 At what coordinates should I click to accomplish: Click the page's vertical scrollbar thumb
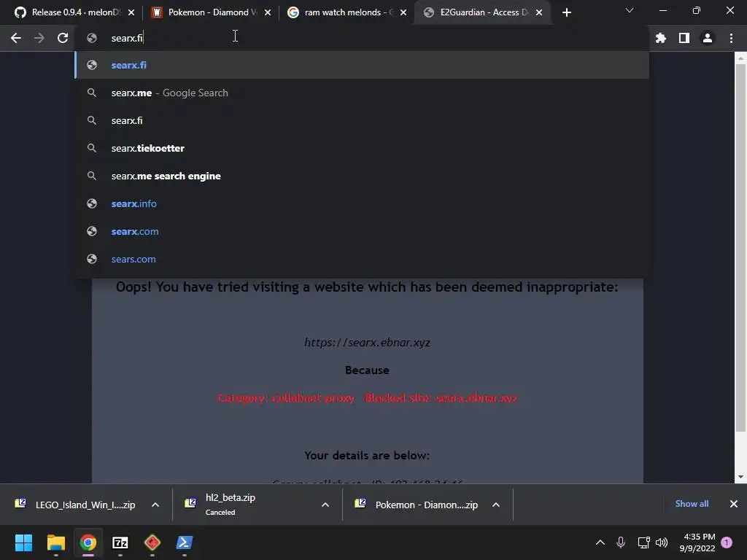[740, 248]
